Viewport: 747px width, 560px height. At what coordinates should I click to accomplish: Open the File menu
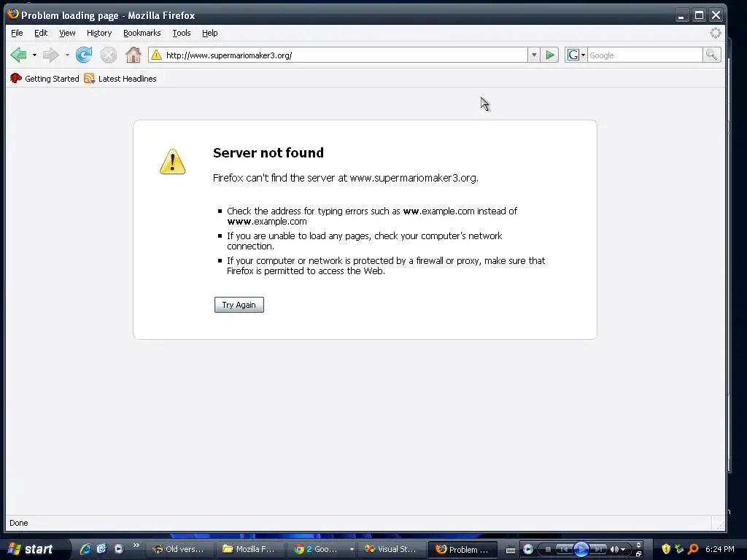pos(17,33)
